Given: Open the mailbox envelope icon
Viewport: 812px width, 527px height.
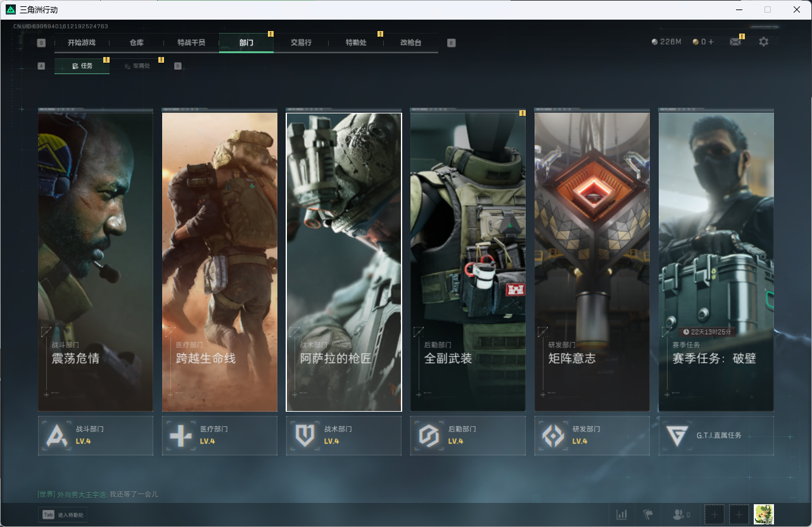Looking at the screenshot, I should click(x=735, y=42).
